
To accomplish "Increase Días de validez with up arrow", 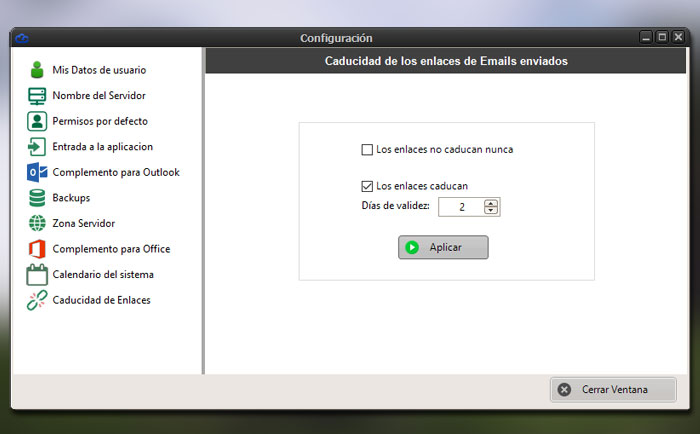I will click(x=491, y=203).
